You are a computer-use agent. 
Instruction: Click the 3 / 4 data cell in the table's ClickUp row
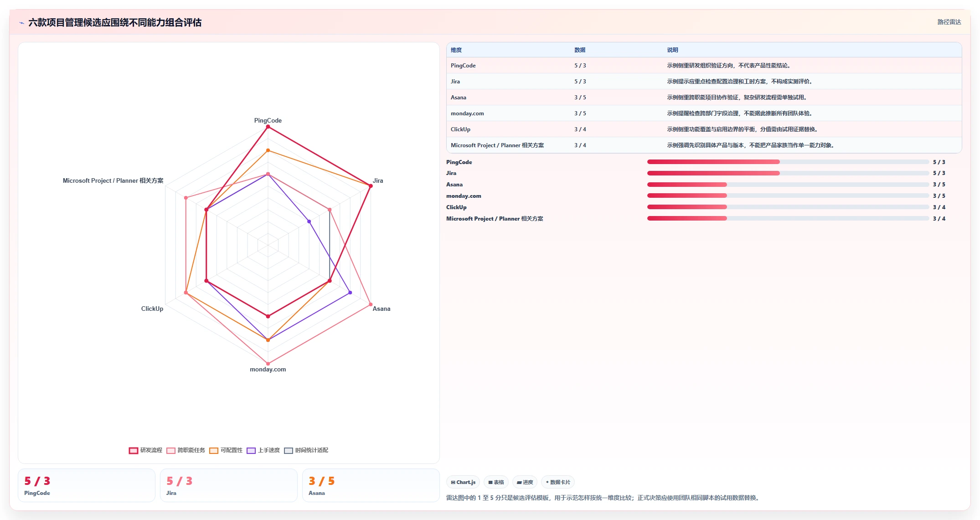click(580, 129)
